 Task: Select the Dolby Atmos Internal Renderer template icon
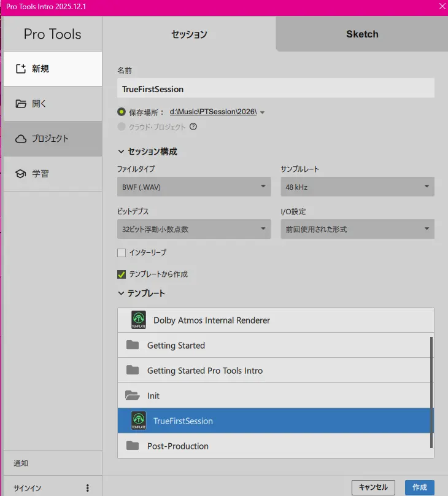(139, 320)
